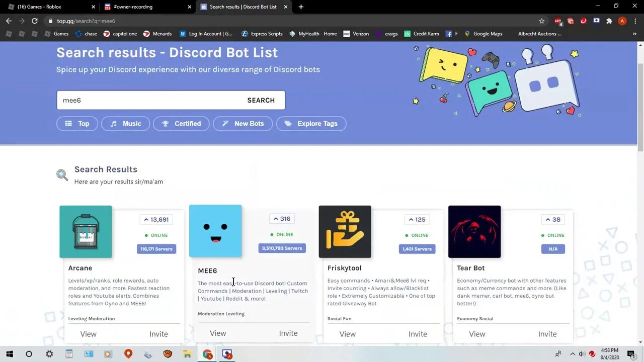
Task: Open a new browser tab with plus
Action: [301, 7]
